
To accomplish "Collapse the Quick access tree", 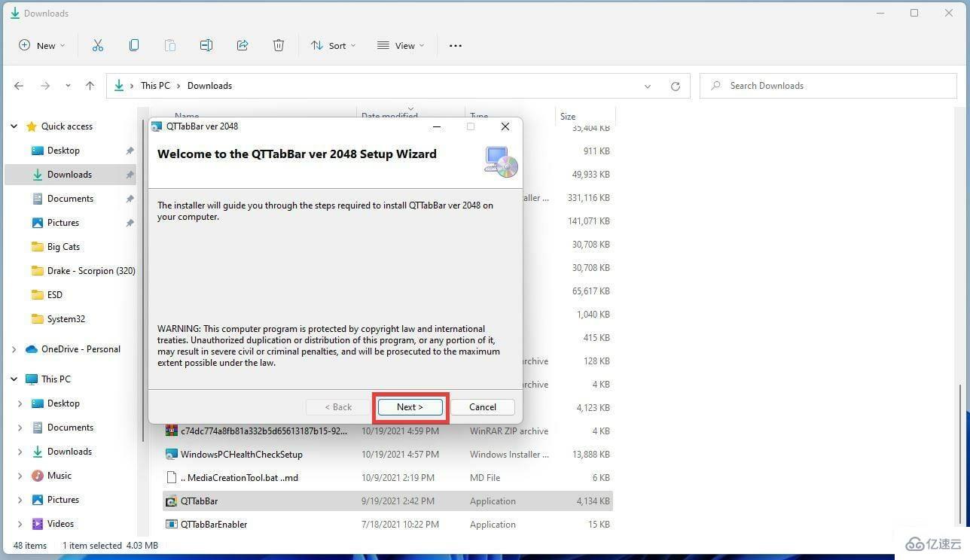I will click(x=14, y=126).
